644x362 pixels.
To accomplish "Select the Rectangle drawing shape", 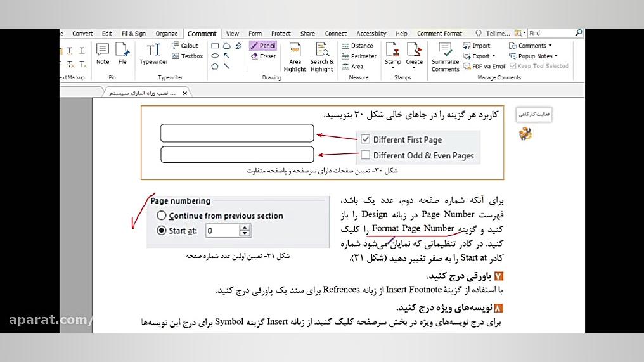I will (215, 46).
